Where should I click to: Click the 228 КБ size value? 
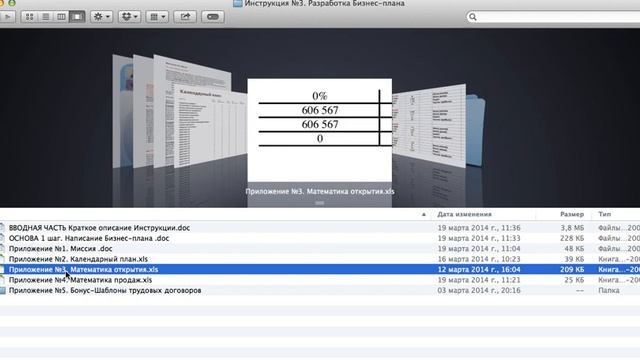pyautogui.click(x=572, y=238)
